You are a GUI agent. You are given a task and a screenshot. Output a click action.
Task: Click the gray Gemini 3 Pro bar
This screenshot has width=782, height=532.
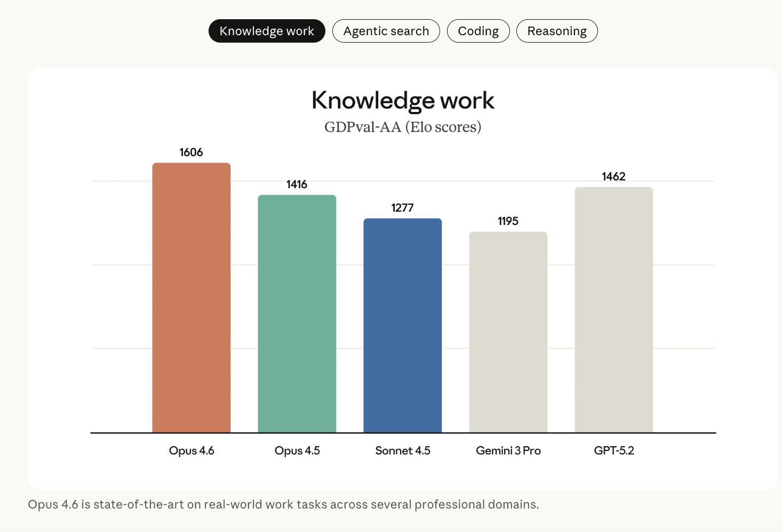tap(508, 333)
